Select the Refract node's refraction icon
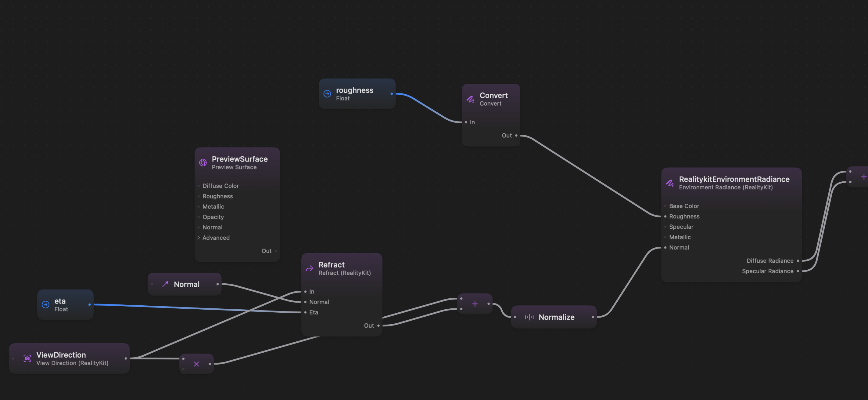Screen dimensions: 868x400 [309, 268]
